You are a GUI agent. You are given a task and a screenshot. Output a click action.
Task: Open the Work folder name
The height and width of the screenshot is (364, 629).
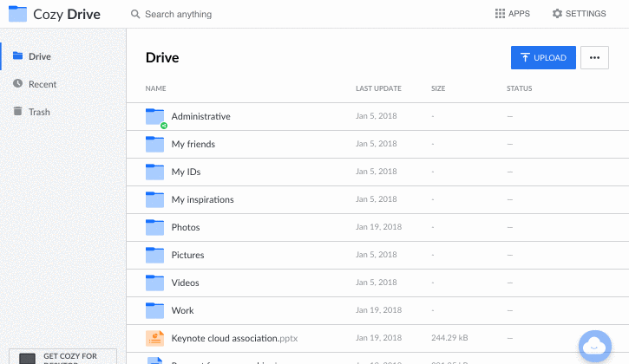point(182,310)
